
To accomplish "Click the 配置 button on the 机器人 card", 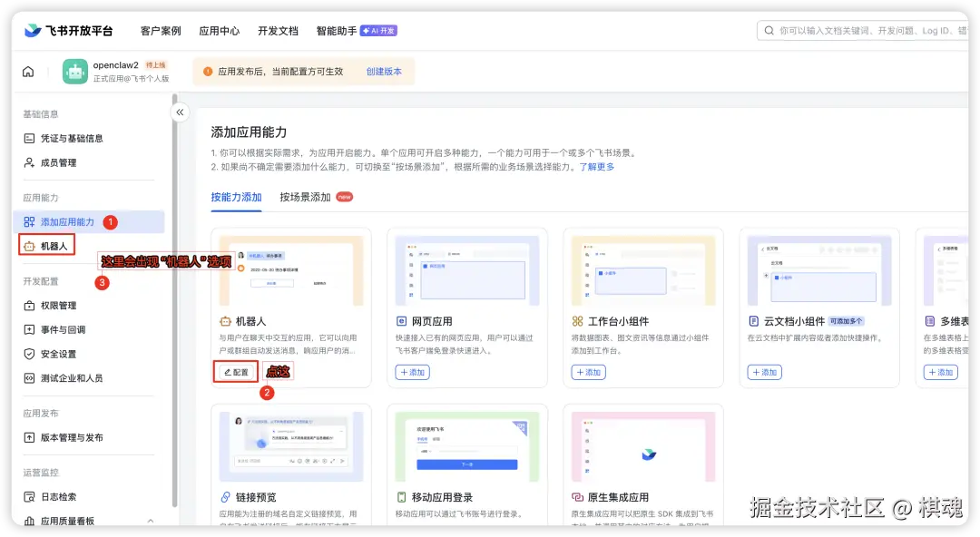I will (x=236, y=372).
